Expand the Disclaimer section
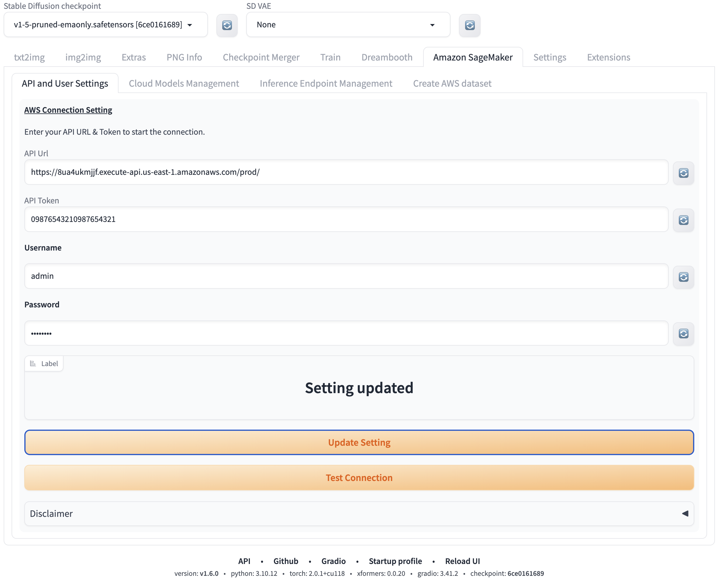 (359, 514)
